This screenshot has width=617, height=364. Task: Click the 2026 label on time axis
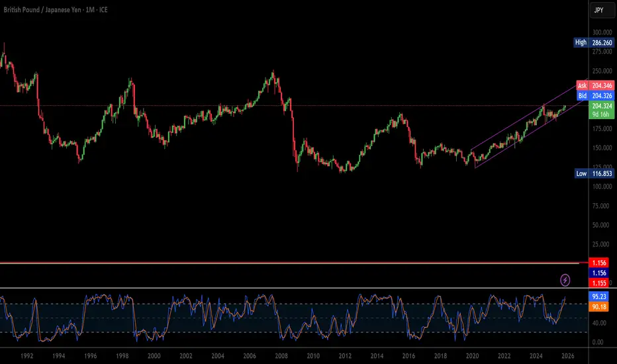(568, 356)
